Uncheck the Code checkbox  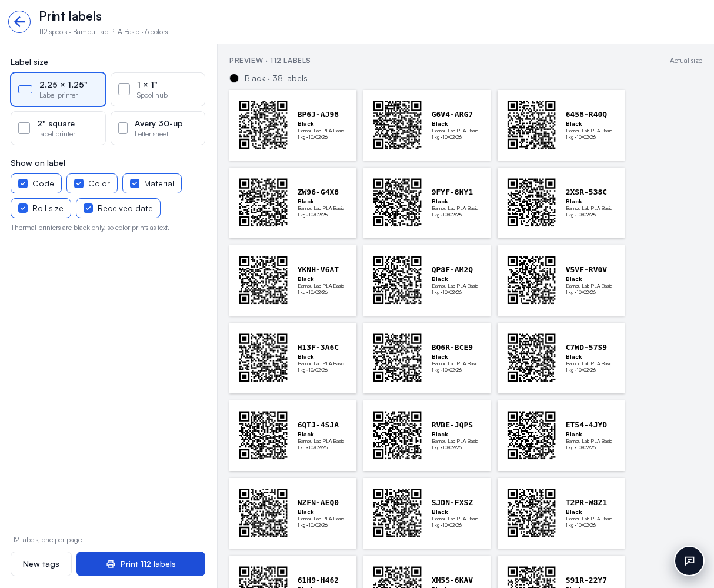click(23, 183)
